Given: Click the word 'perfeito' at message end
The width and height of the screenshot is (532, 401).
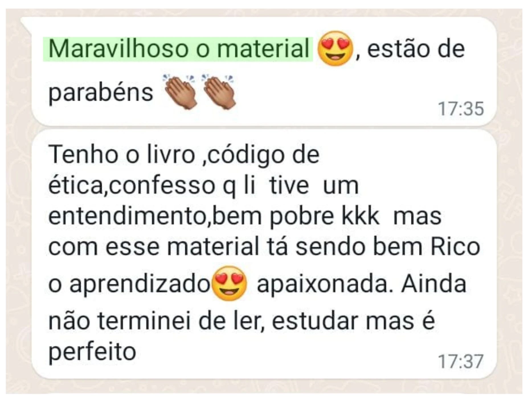Looking at the screenshot, I should point(92,352).
